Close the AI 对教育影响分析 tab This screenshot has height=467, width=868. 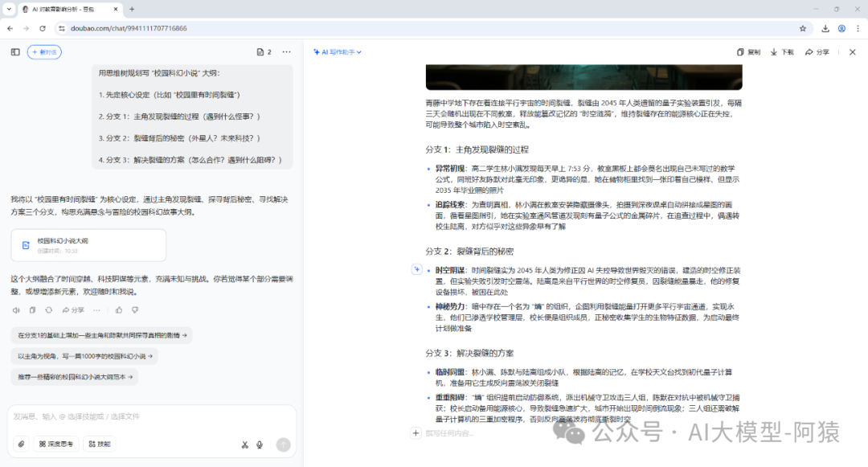coord(115,9)
